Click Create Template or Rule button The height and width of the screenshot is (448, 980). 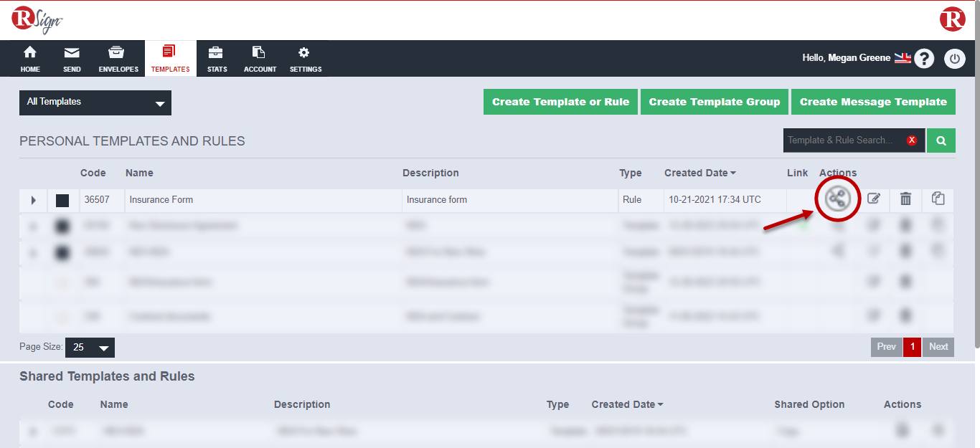560,102
